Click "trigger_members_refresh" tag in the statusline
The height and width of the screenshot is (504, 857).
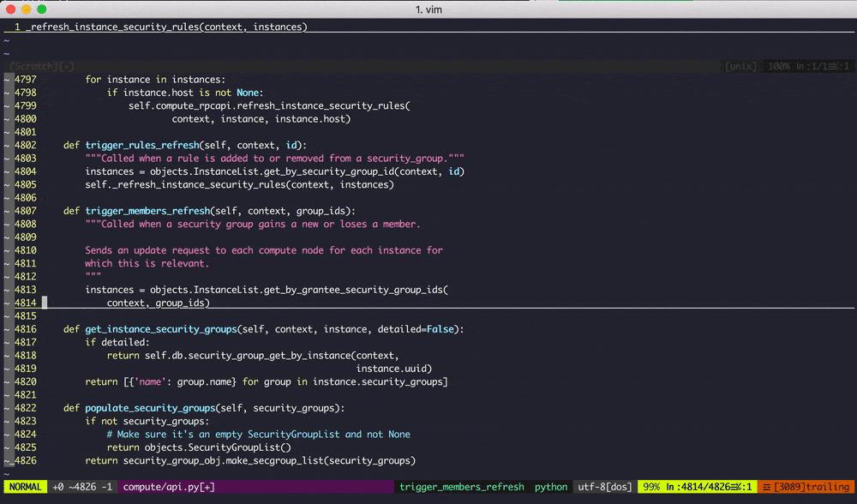point(461,486)
